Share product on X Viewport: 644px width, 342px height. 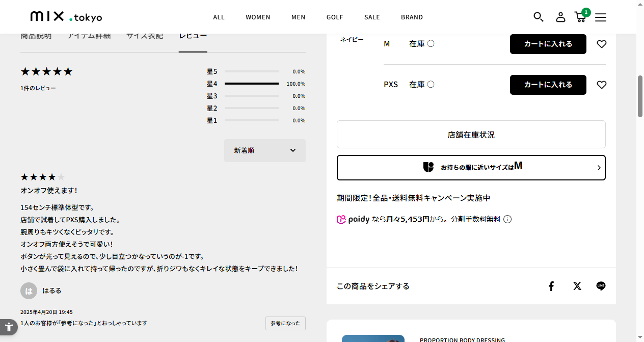pyautogui.click(x=577, y=286)
